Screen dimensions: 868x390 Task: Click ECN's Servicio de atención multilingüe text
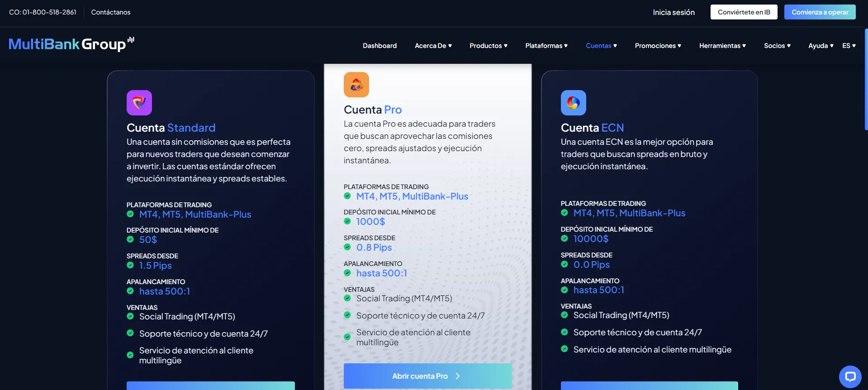point(652,349)
